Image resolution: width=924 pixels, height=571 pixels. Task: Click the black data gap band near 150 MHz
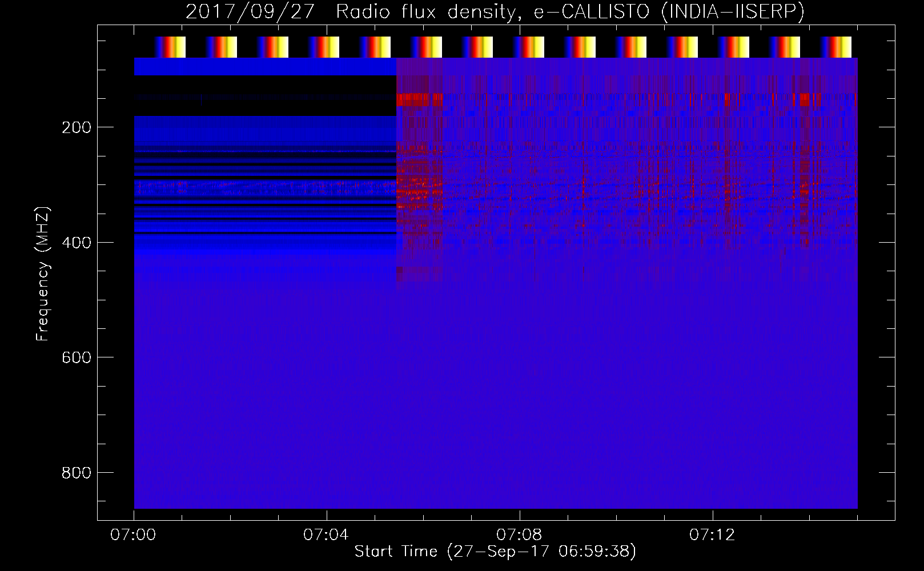click(x=265, y=96)
